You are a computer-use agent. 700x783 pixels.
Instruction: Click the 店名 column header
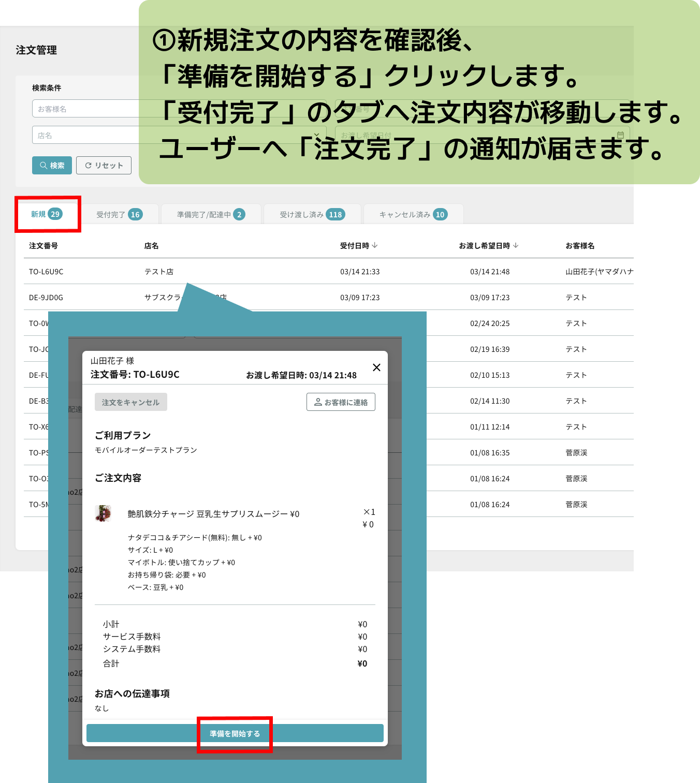pos(151,246)
